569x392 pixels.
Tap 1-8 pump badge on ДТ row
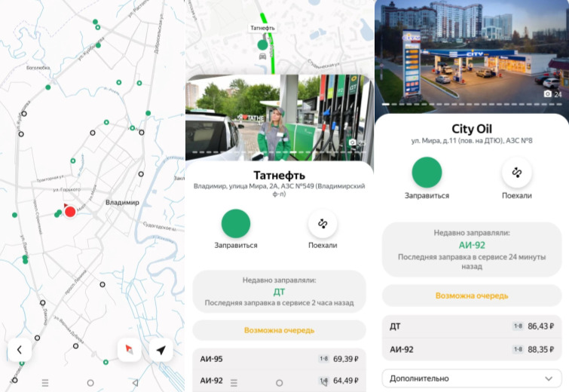pyautogui.click(x=518, y=326)
